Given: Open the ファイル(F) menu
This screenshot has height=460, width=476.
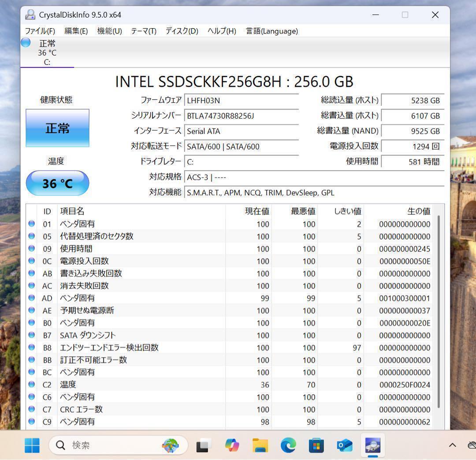Looking at the screenshot, I should tap(40, 31).
